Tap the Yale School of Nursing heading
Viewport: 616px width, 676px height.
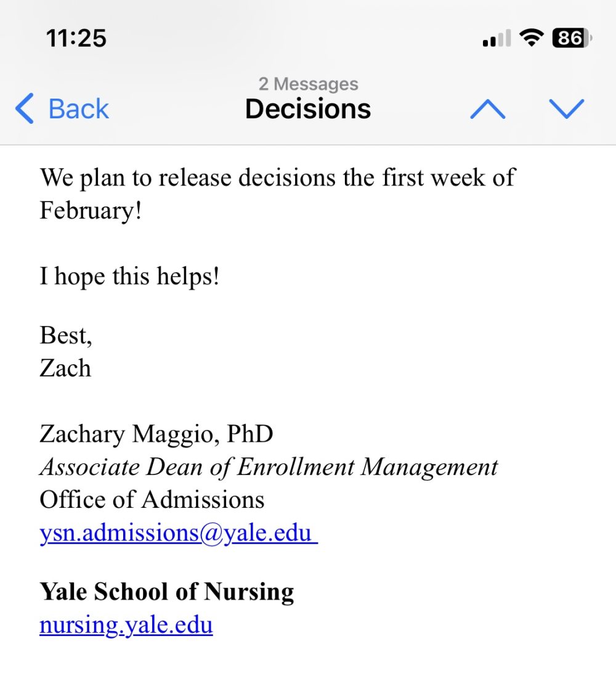click(x=166, y=591)
